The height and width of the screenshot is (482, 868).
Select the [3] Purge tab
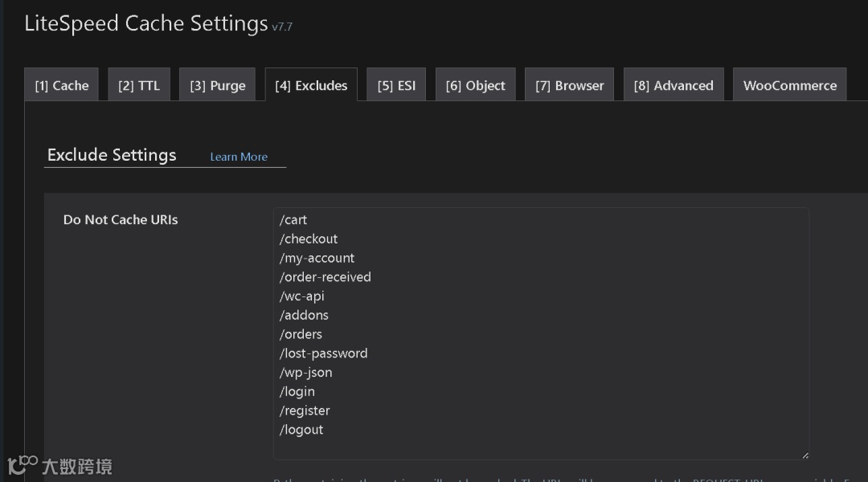pyautogui.click(x=217, y=85)
